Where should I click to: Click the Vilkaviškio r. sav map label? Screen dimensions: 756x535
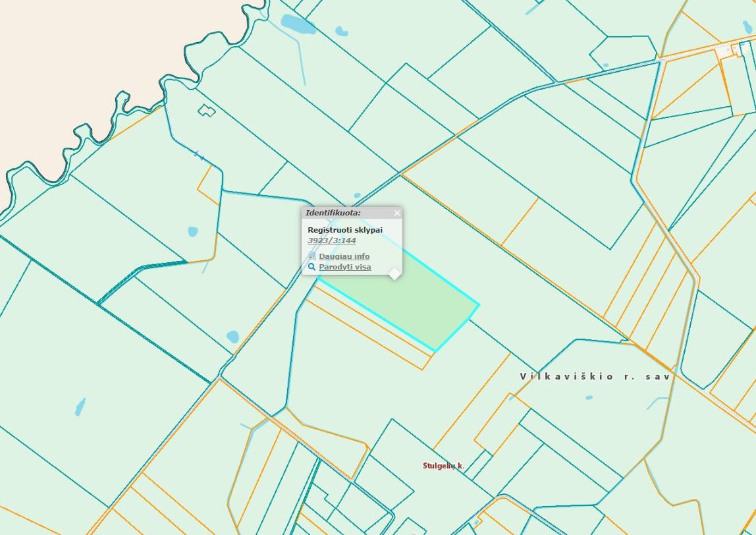[x=595, y=376]
